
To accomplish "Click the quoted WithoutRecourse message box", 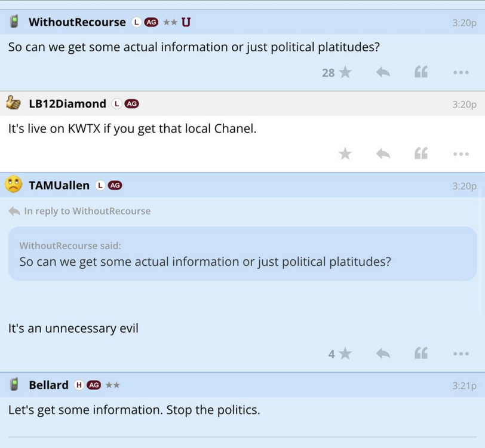I will coord(242,254).
